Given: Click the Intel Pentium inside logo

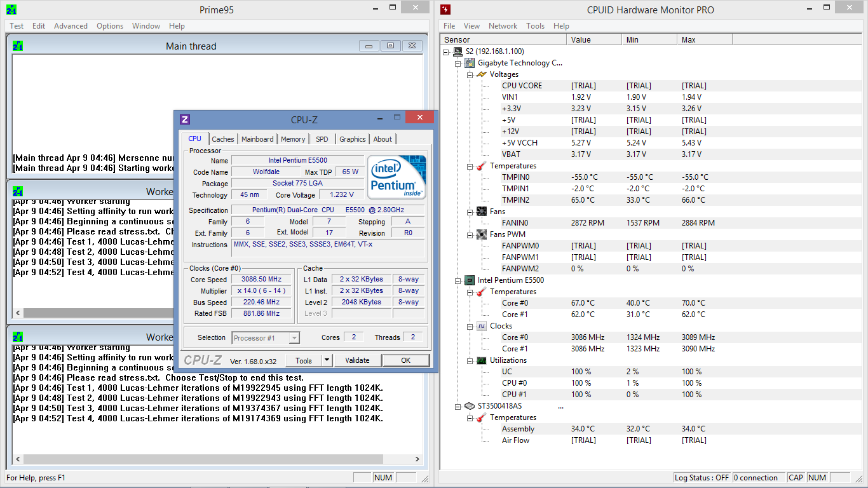Looking at the screenshot, I should (398, 177).
